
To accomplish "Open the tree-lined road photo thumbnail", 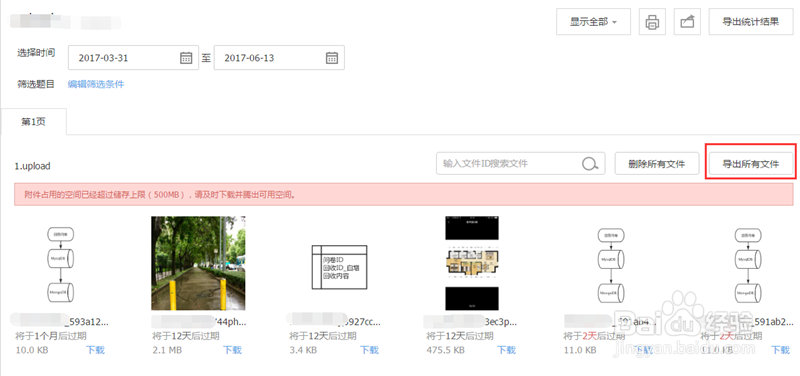I will 198,263.
